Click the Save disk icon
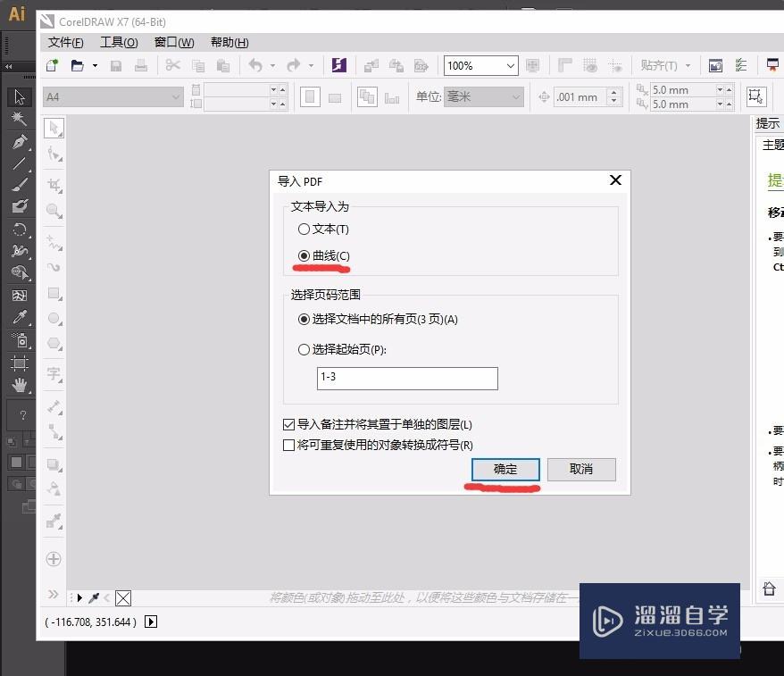 pos(116,66)
